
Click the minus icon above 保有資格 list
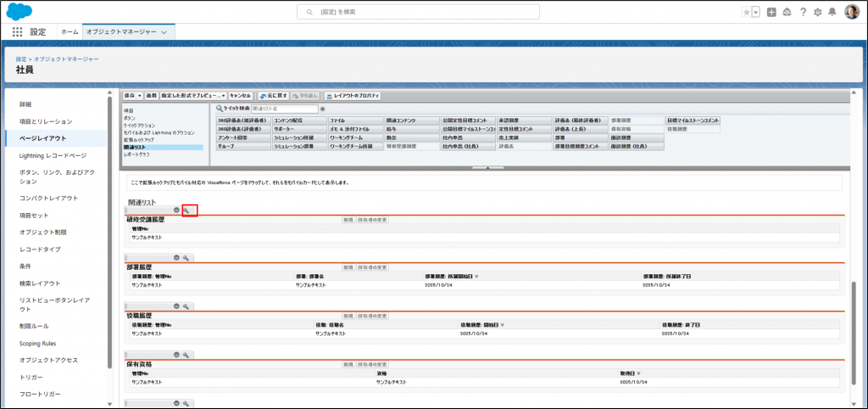point(176,354)
